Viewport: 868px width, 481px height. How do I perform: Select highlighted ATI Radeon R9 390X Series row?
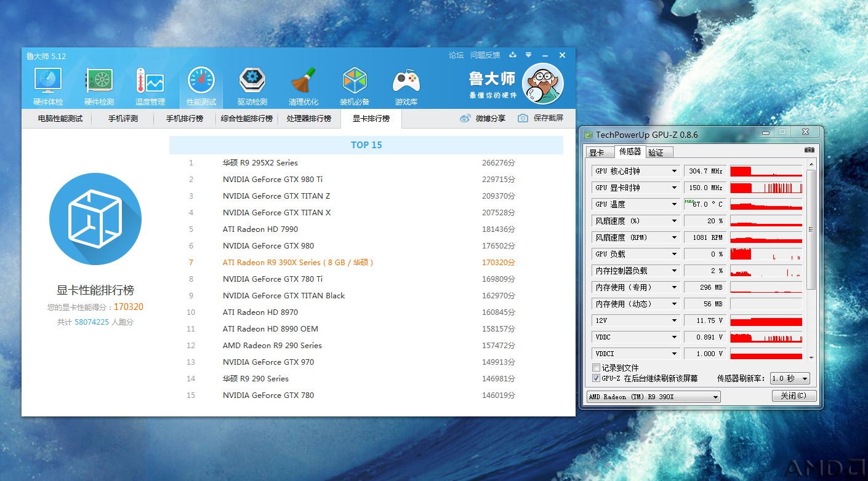(366, 263)
